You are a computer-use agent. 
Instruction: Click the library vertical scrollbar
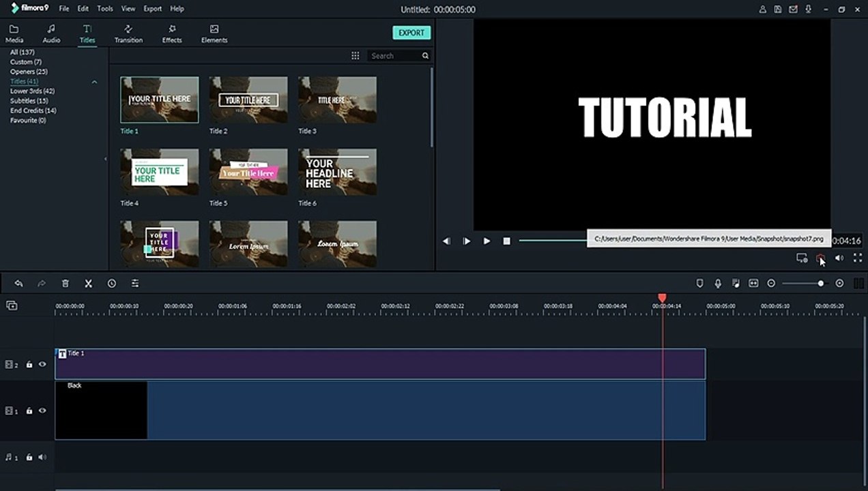pos(431,107)
